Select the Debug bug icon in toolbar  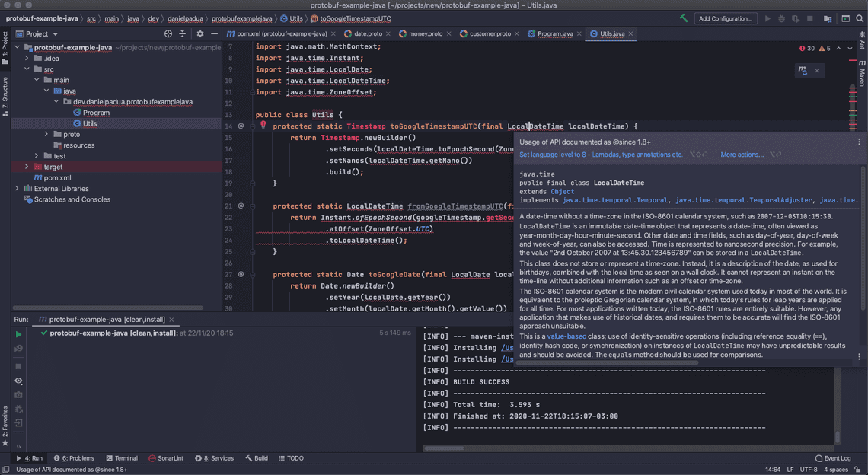point(781,18)
